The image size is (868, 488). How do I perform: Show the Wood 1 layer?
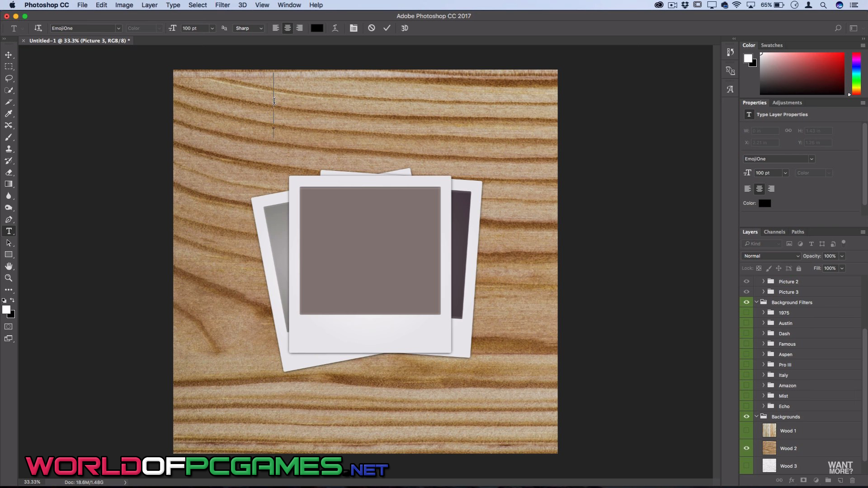(746, 431)
